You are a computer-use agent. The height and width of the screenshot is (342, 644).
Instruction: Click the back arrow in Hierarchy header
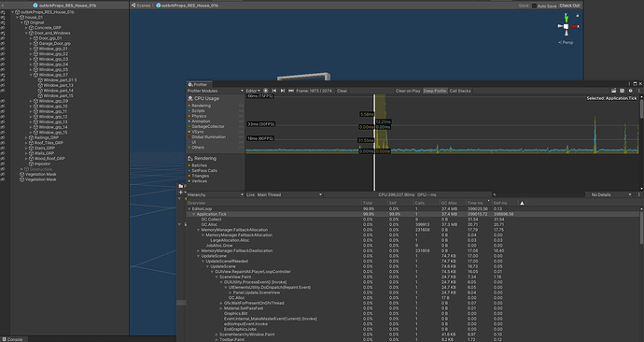[3, 6]
